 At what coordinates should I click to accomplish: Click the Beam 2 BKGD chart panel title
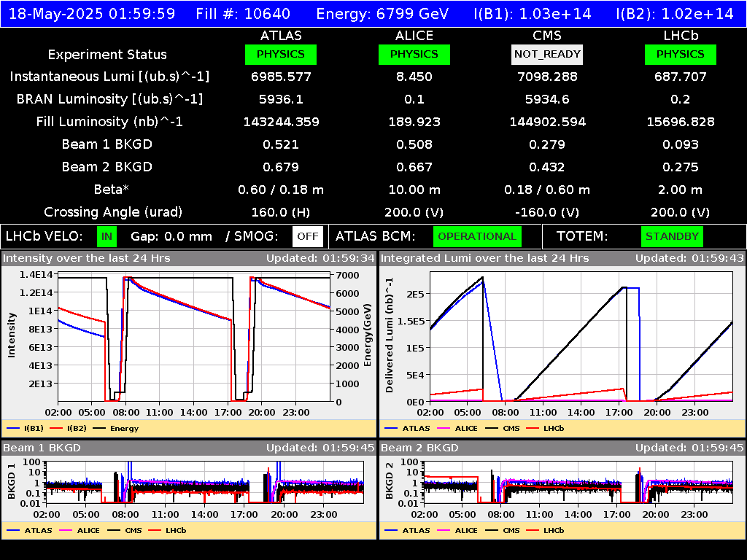(x=419, y=448)
